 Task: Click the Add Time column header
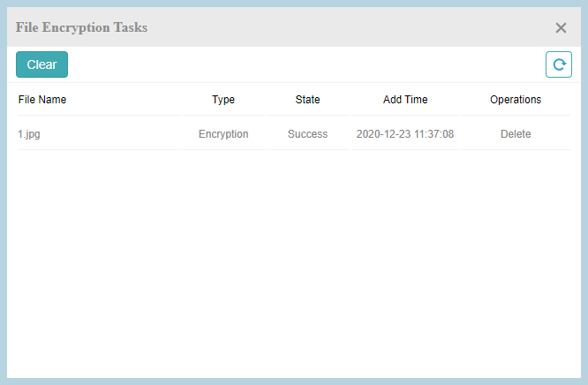coord(405,100)
